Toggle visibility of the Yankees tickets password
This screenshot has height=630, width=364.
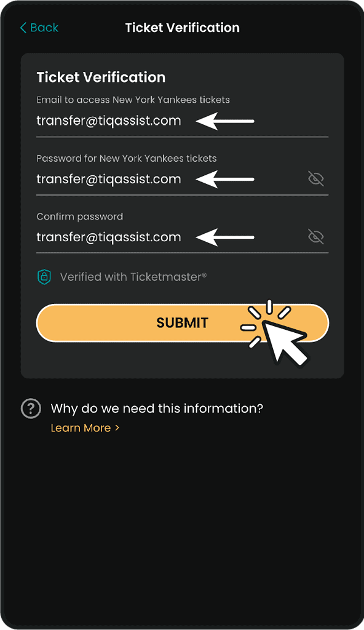click(316, 178)
